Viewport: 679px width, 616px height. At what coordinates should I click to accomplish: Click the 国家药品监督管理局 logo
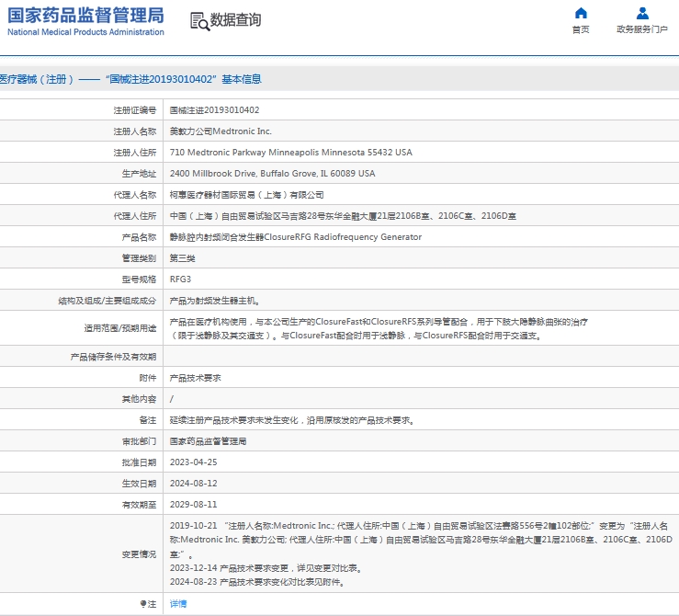coord(85,15)
